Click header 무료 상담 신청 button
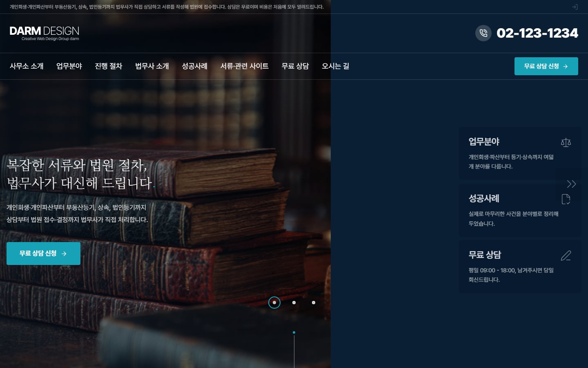 (x=546, y=66)
